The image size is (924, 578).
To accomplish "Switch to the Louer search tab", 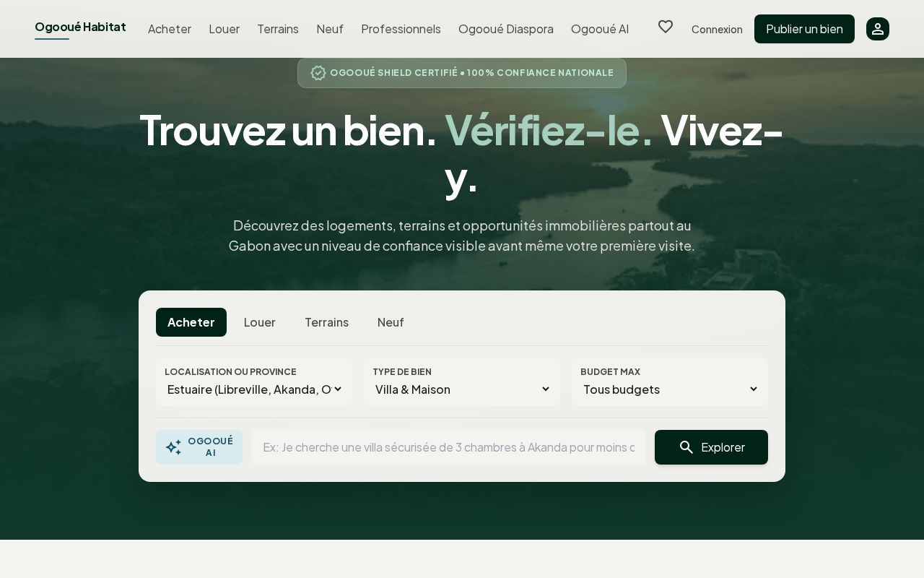I will (260, 322).
